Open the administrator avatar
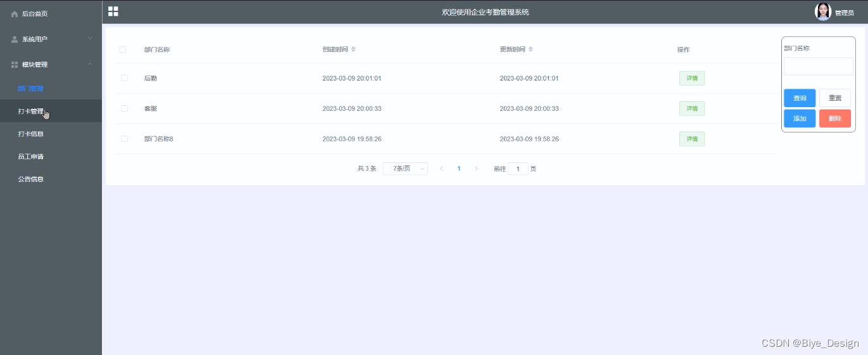The width and height of the screenshot is (868, 355). (823, 11)
